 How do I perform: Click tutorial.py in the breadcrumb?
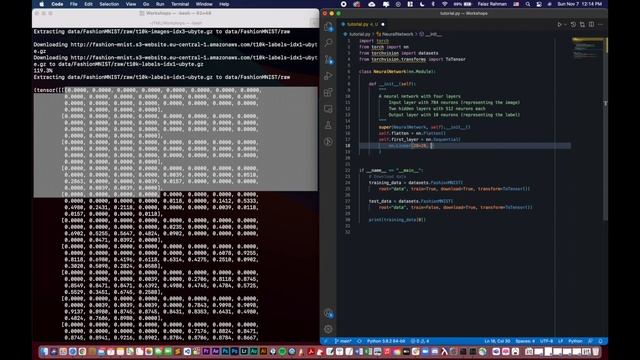tap(359, 34)
